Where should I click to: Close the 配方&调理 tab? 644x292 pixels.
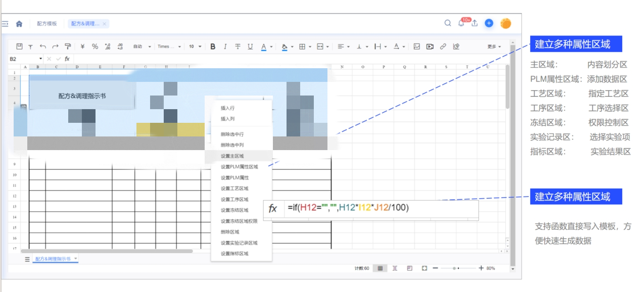pyautogui.click(x=104, y=24)
